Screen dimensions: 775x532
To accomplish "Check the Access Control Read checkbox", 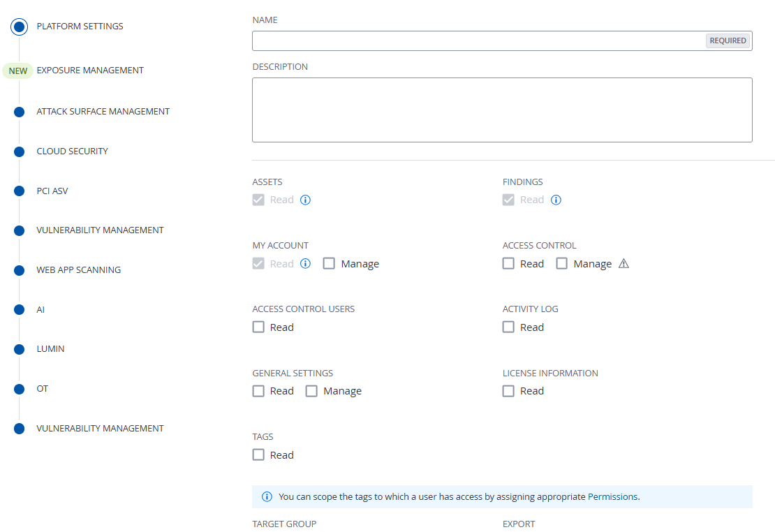I will pos(509,263).
